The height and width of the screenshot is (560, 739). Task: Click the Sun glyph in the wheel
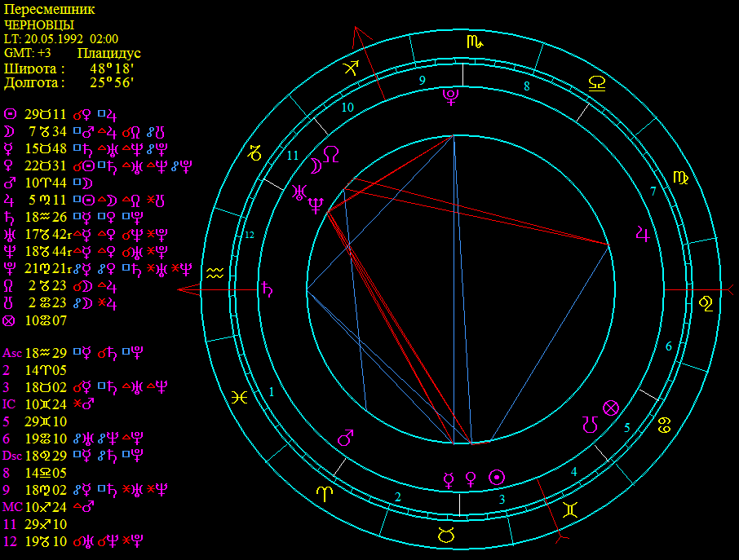click(495, 478)
